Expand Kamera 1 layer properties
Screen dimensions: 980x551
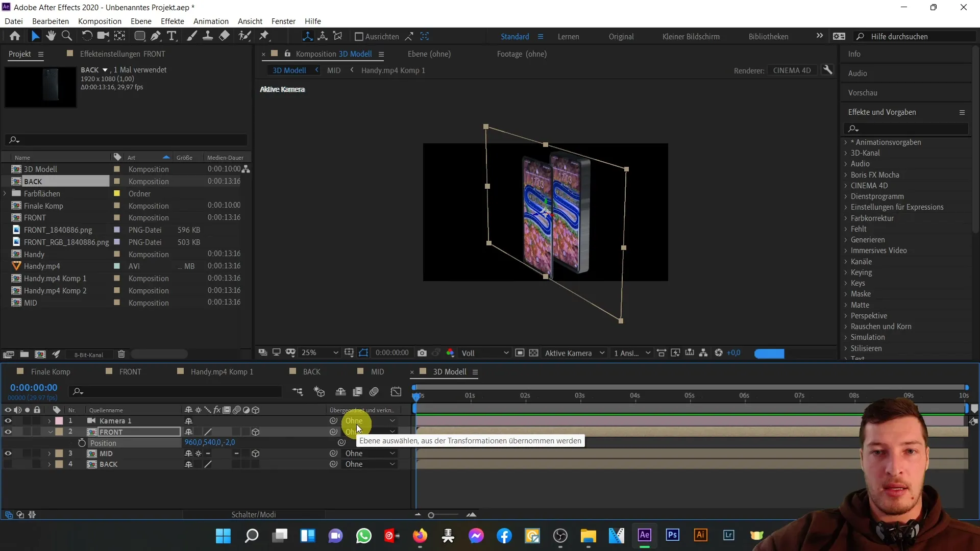point(50,421)
